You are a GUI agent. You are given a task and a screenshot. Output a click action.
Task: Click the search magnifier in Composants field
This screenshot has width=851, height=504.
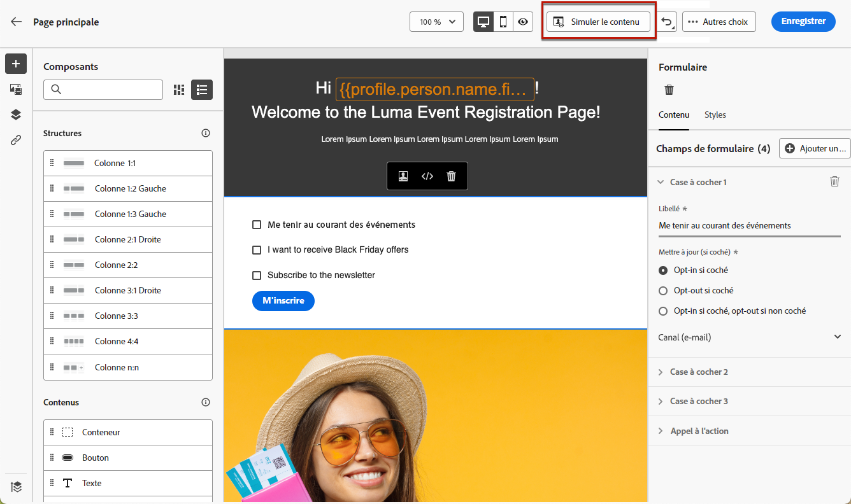pyautogui.click(x=56, y=90)
